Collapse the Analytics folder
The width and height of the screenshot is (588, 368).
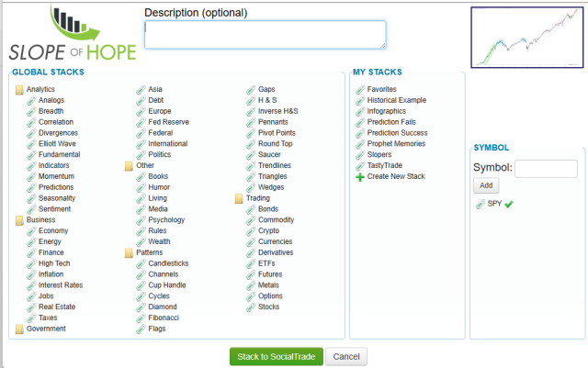click(20, 89)
